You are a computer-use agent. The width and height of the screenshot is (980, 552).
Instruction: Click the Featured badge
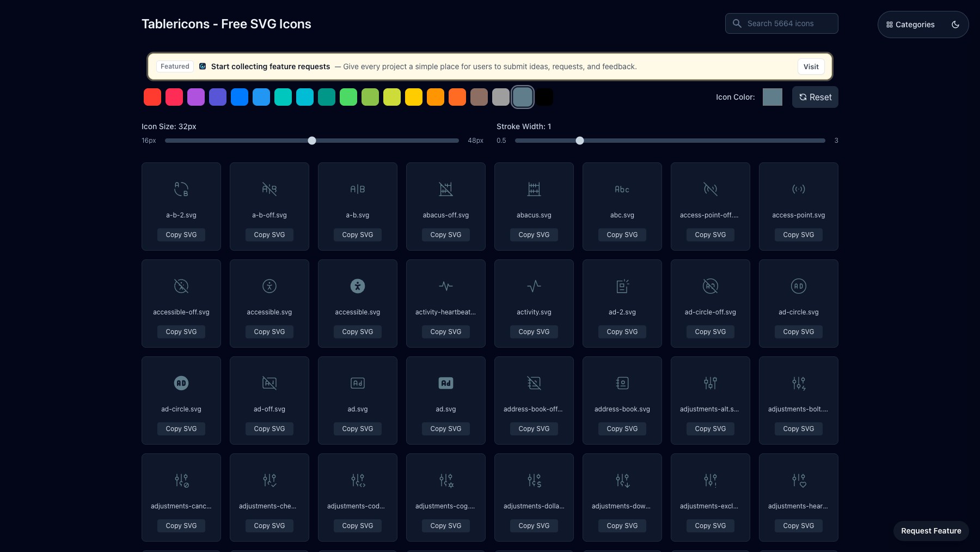175,66
